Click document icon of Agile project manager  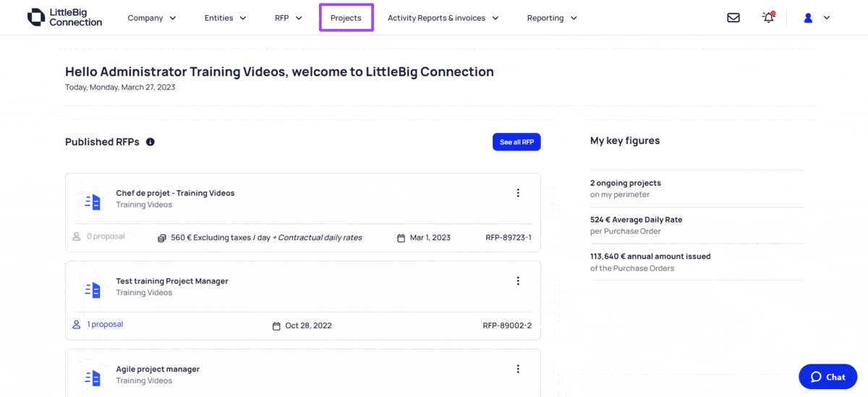click(x=93, y=378)
